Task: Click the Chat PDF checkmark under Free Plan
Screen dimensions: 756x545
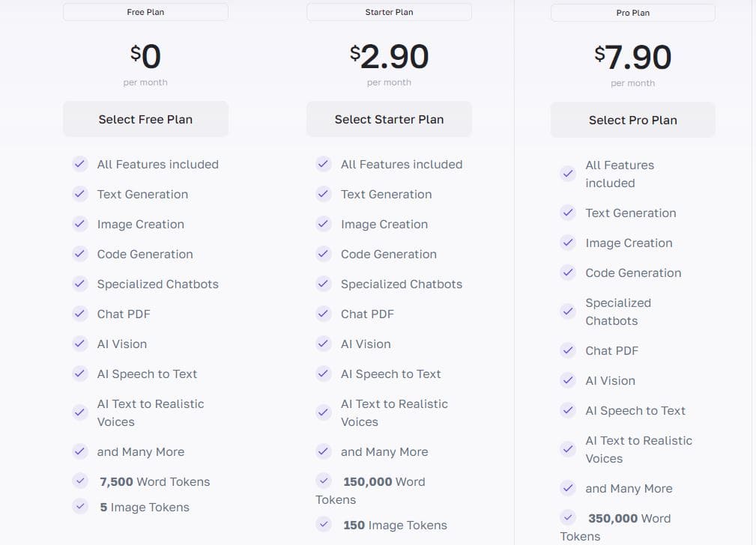Action: click(80, 314)
